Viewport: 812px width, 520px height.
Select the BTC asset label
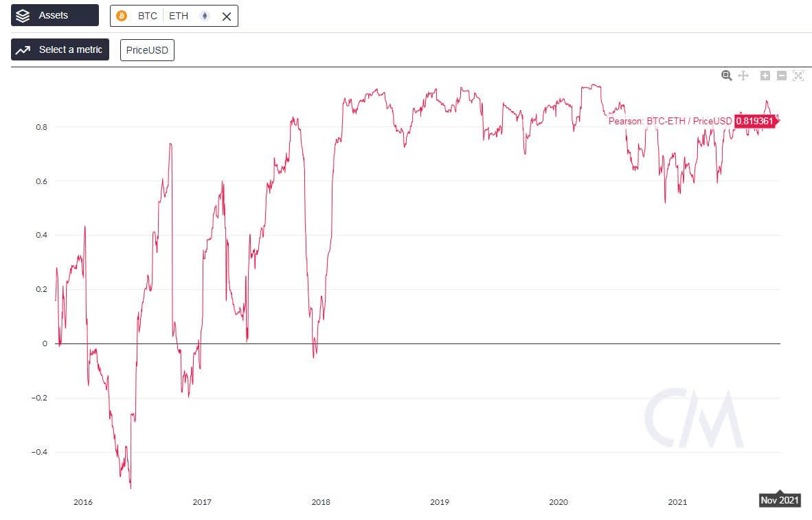pyautogui.click(x=147, y=16)
